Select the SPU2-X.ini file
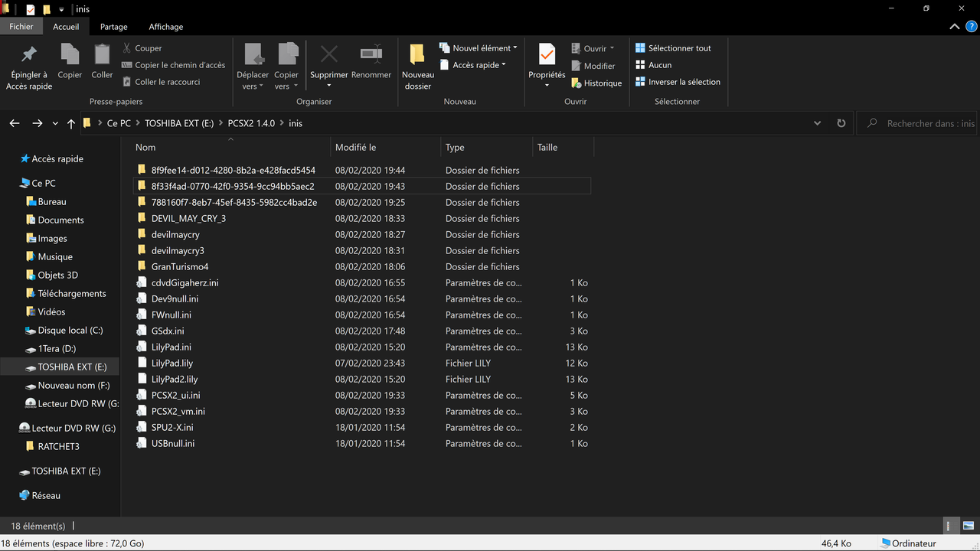Viewport: 980px width, 551px height. [x=172, y=428]
